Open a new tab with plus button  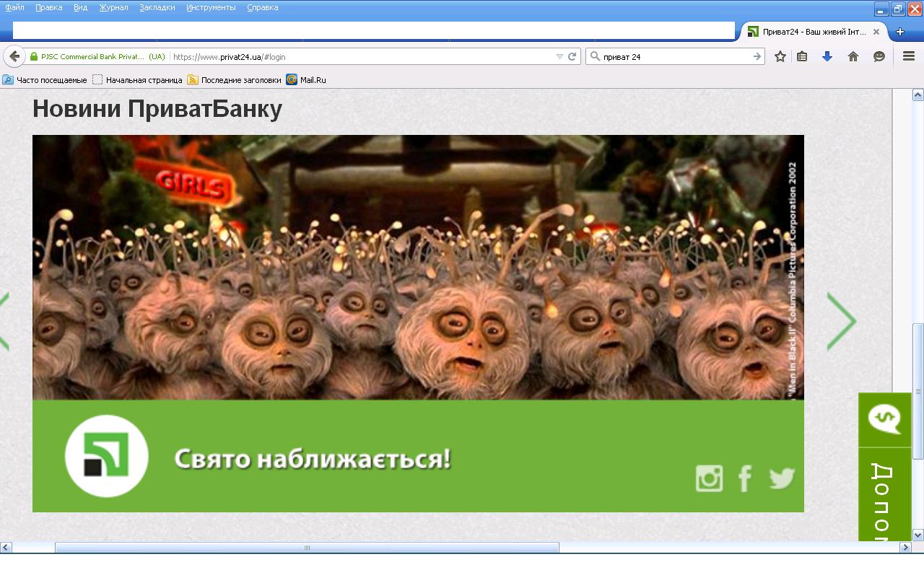point(899,32)
